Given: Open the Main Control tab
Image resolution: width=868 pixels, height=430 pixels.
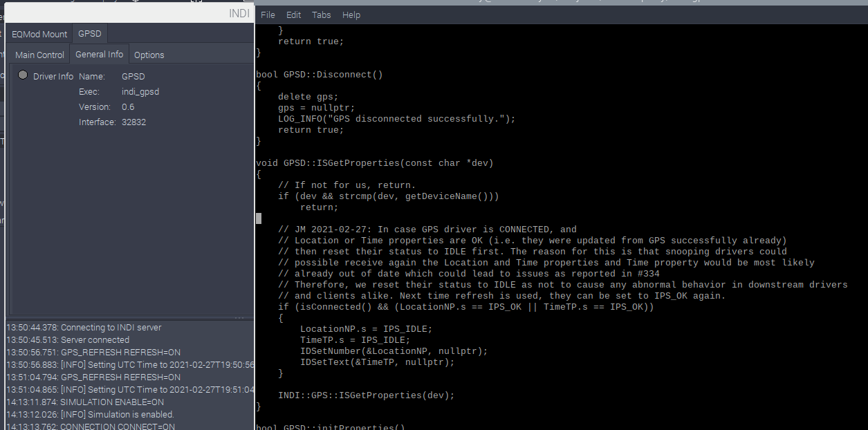Looking at the screenshot, I should (39, 55).
